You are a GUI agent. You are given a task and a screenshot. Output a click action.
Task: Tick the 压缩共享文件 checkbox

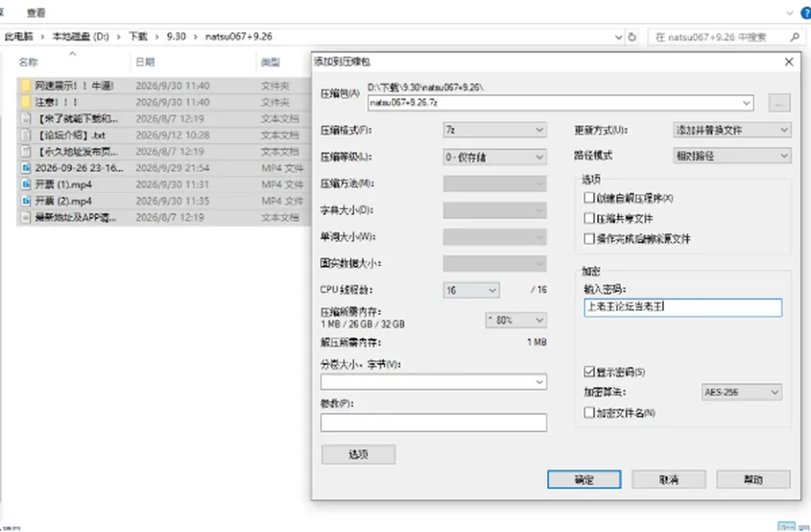(x=589, y=218)
